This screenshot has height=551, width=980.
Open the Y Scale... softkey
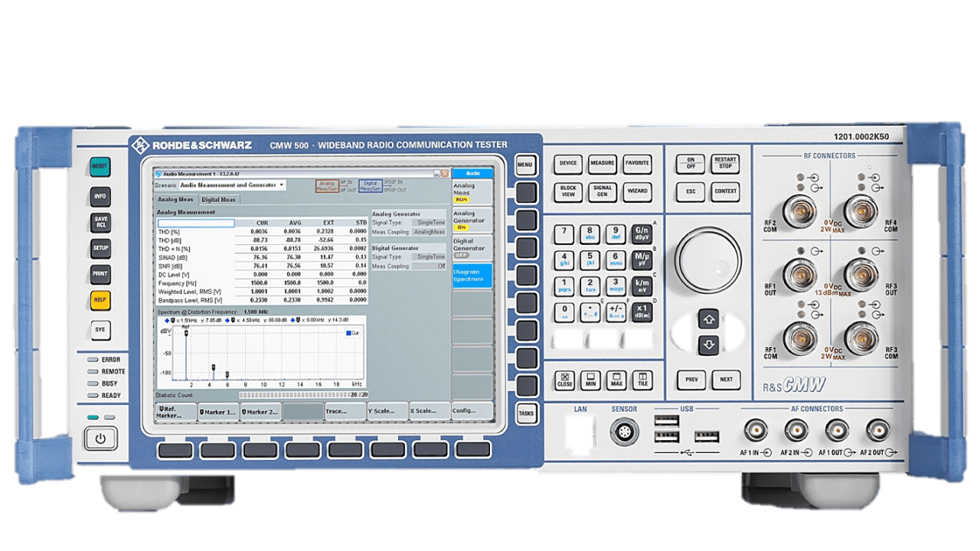point(387,412)
